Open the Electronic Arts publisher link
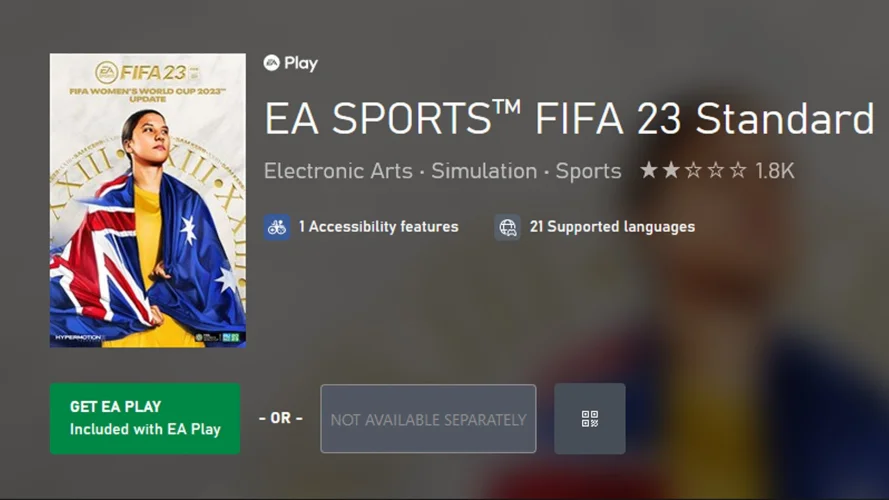Image resolution: width=889 pixels, height=500 pixels. coord(338,171)
